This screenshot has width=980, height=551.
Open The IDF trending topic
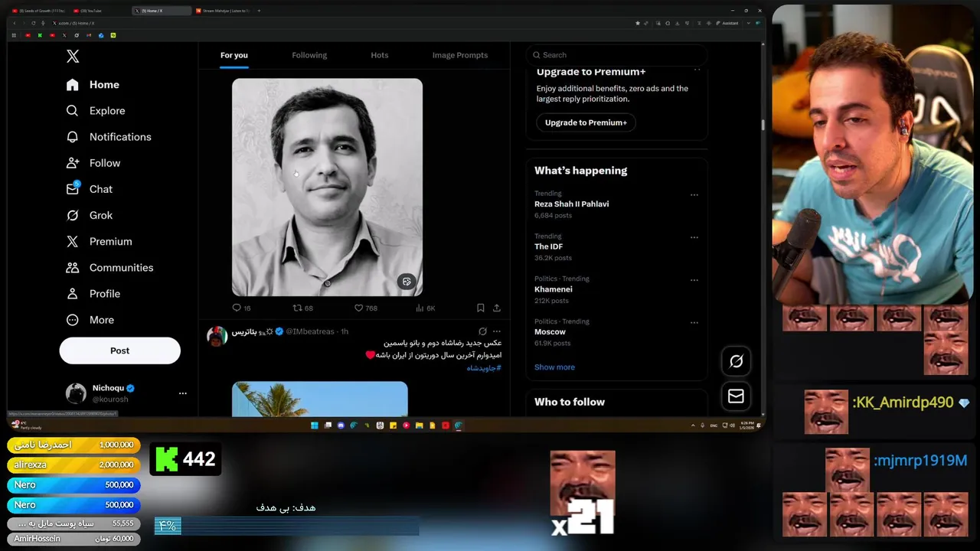[548, 246]
